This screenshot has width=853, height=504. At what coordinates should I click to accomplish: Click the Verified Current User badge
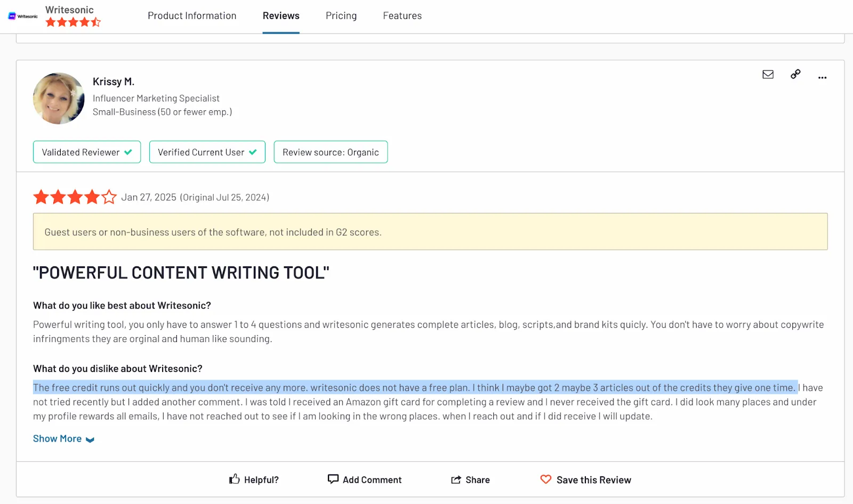point(207,152)
